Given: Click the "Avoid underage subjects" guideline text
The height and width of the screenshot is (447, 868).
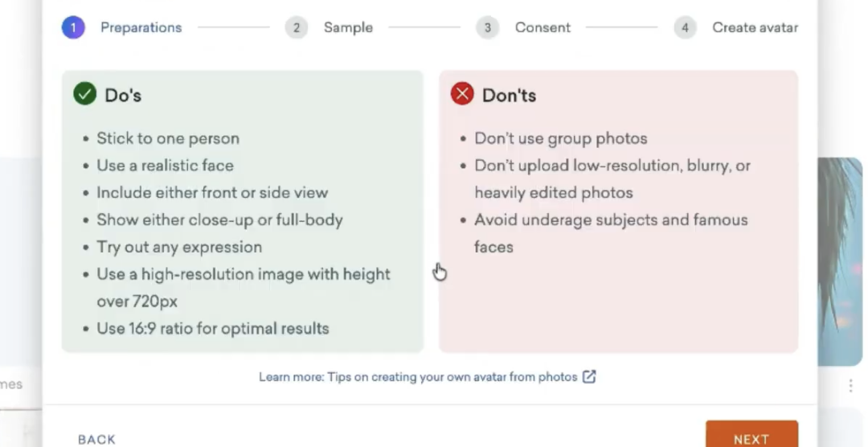Looking at the screenshot, I should (x=611, y=219).
